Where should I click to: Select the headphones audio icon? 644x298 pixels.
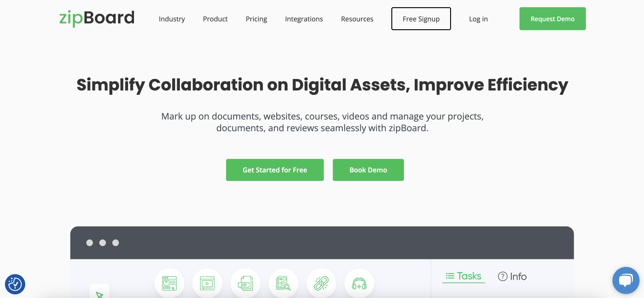[x=359, y=283]
